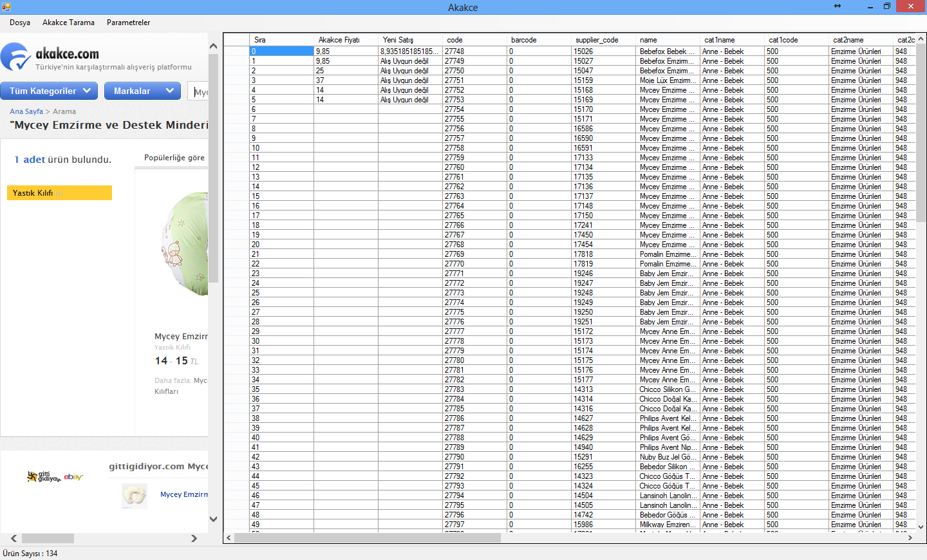The image size is (927, 560).
Task: Select the Milkway Emziren name cell
Action: (x=668, y=525)
